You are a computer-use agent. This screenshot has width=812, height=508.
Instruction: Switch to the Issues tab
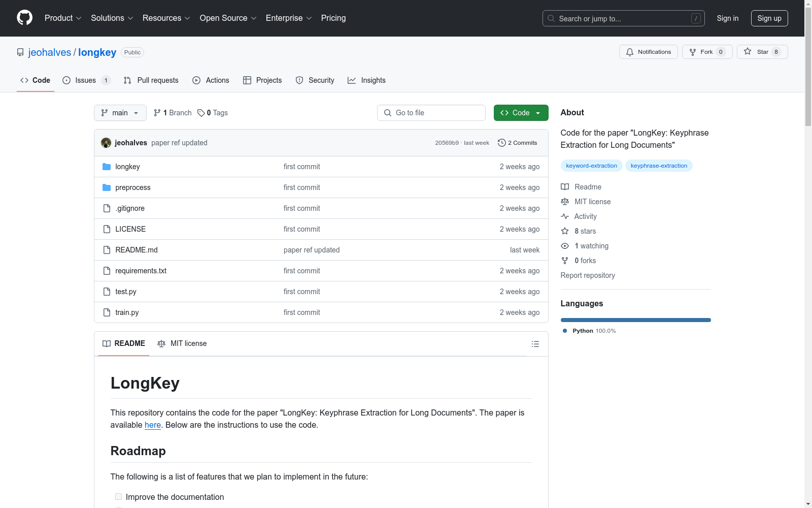[x=86, y=80]
